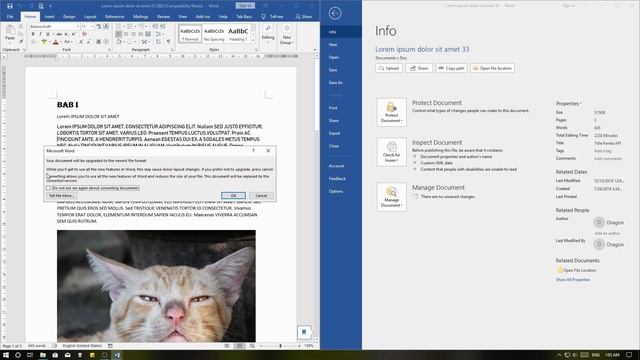This screenshot has height=360, width=640.
Task: Click the Manage Document icon button
Action: [391, 197]
